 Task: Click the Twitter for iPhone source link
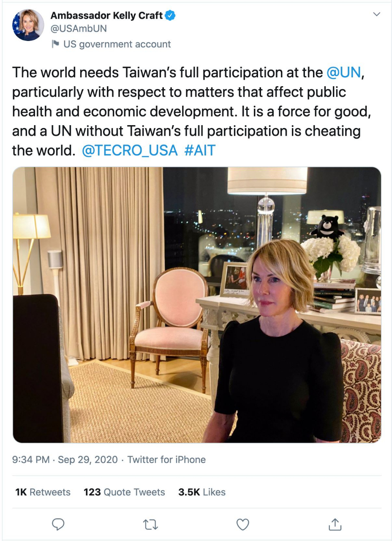tap(166, 459)
